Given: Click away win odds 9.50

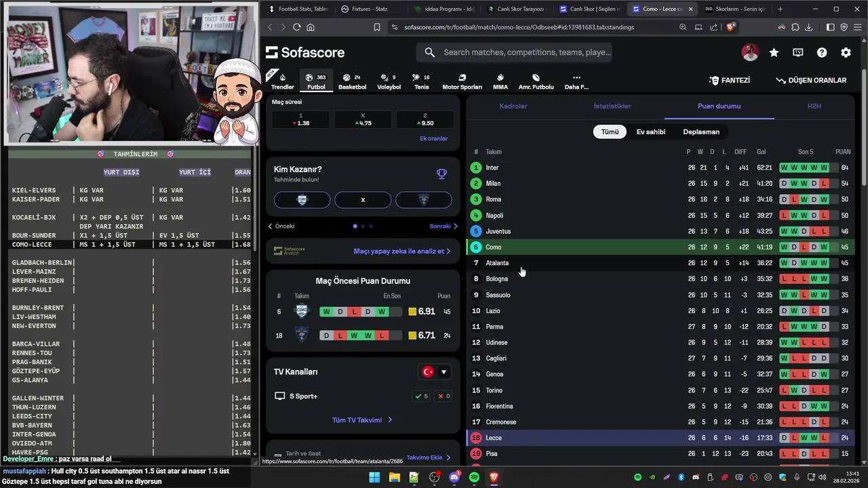Looking at the screenshot, I should click(425, 119).
